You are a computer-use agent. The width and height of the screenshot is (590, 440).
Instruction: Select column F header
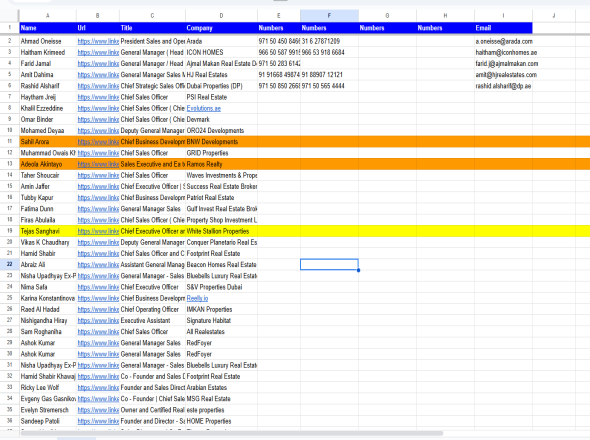[x=329, y=16]
